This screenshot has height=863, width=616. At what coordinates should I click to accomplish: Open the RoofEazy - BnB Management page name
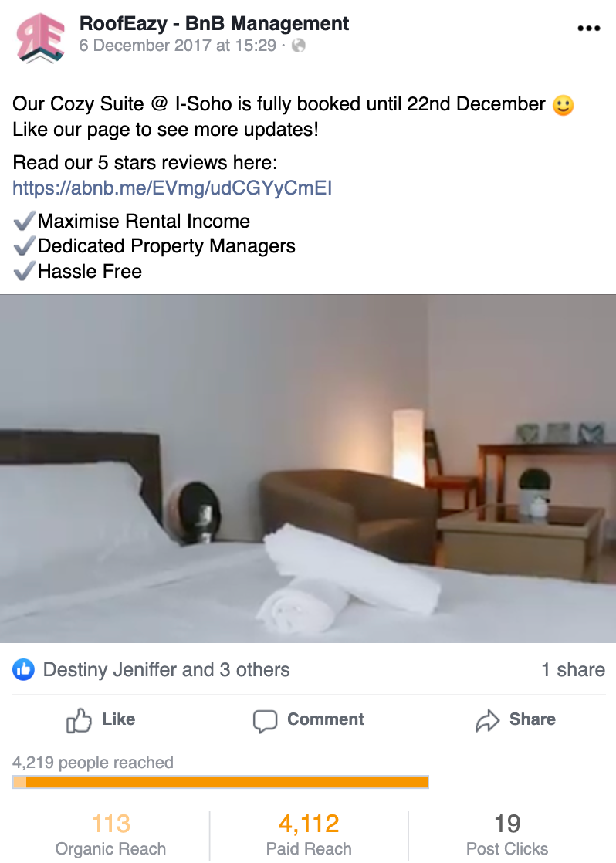pos(214,24)
